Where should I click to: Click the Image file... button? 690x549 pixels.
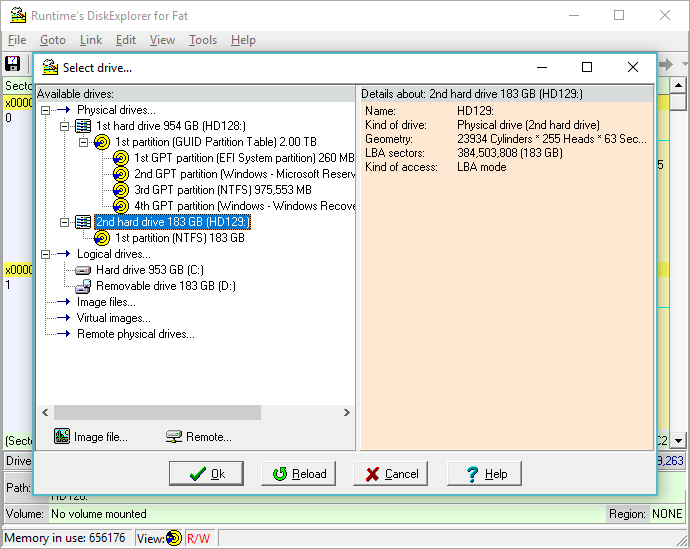pos(90,437)
